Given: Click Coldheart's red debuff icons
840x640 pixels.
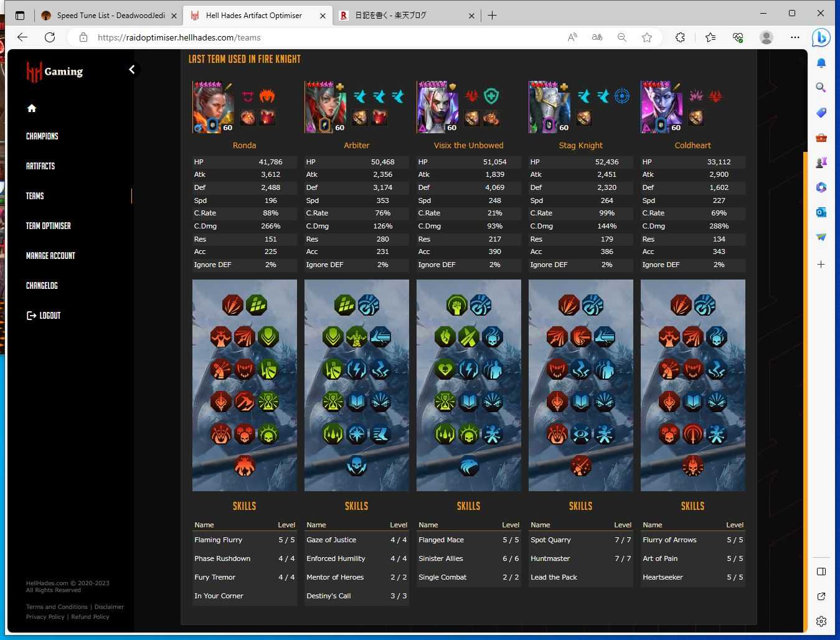Looking at the screenshot, I should point(716,96).
